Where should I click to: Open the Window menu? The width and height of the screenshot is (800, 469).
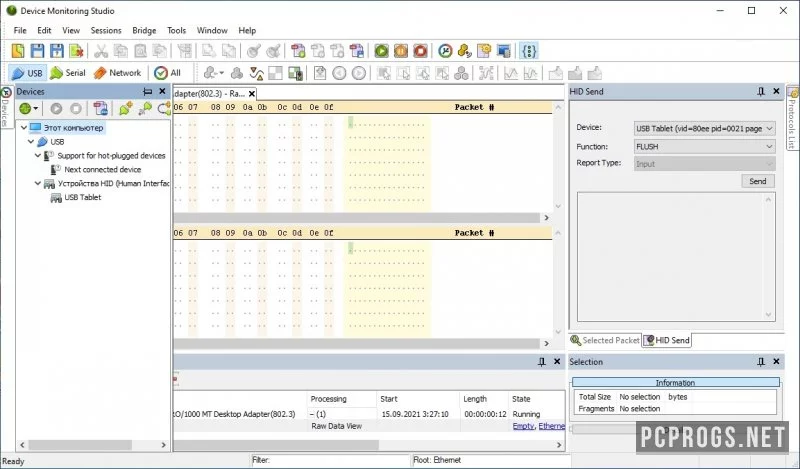tap(212, 31)
